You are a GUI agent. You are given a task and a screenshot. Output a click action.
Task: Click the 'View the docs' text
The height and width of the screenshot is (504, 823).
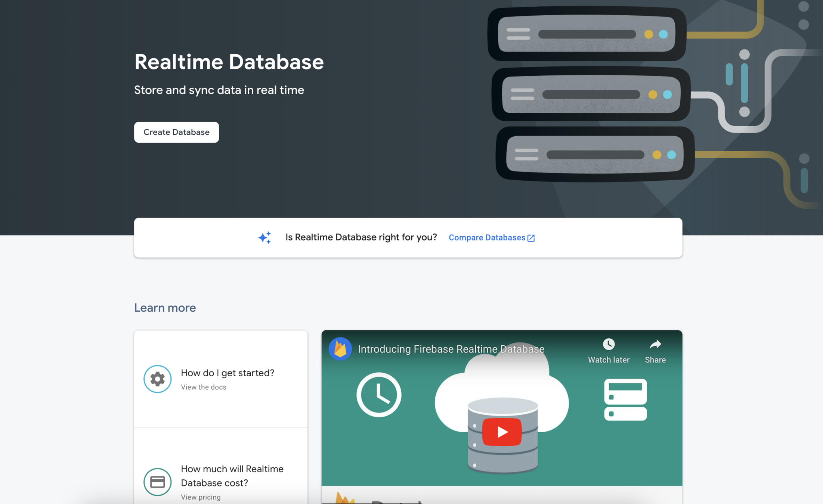(204, 387)
